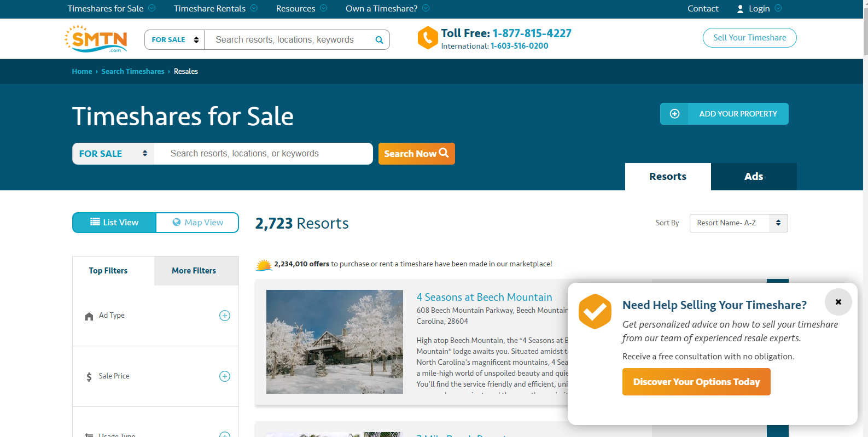Image resolution: width=868 pixels, height=437 pixels.
Task: Click the magnifier icon in header search
Action: tap(379, 40)
